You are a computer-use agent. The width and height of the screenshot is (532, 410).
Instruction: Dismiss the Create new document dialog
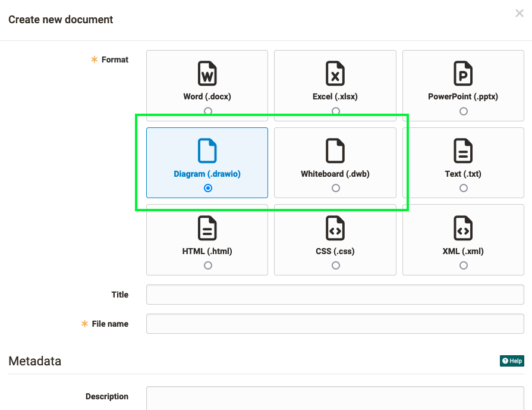pos(520,13)
